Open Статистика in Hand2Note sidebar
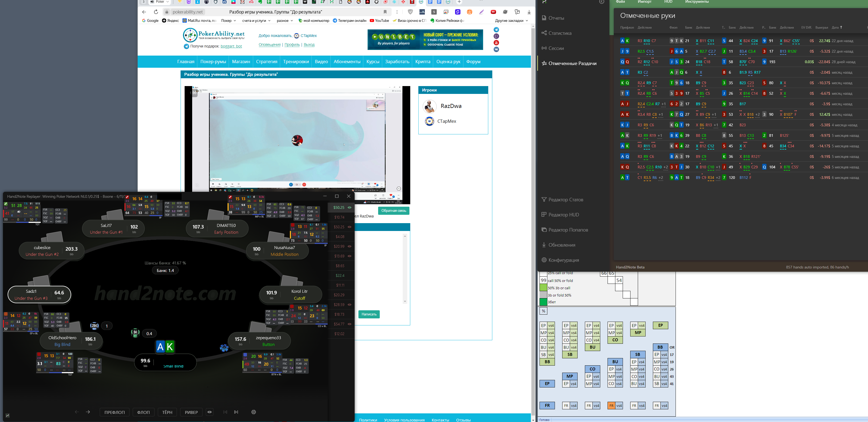The width and height of the screenshot is (868, 422). coord(556,33)
